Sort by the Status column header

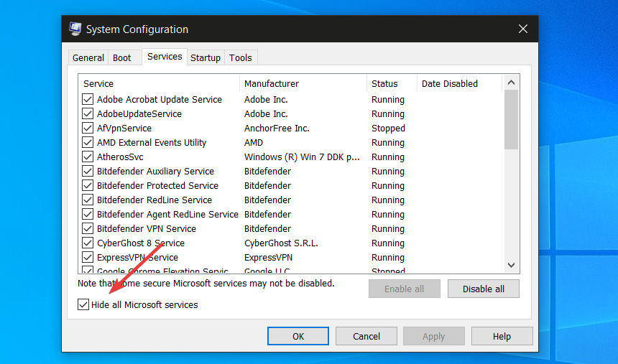tap(392, 83)
